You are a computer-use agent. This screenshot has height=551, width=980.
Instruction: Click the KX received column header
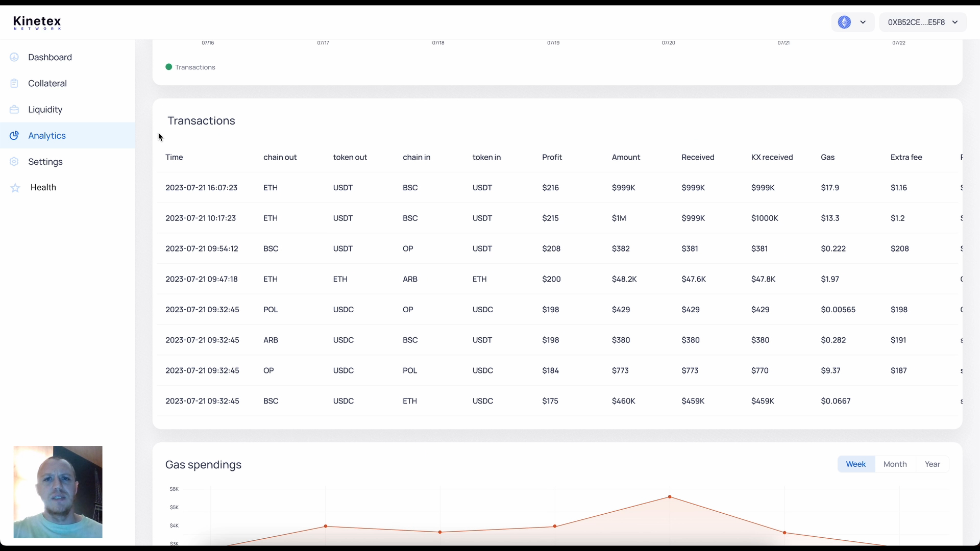click(772, 157)
